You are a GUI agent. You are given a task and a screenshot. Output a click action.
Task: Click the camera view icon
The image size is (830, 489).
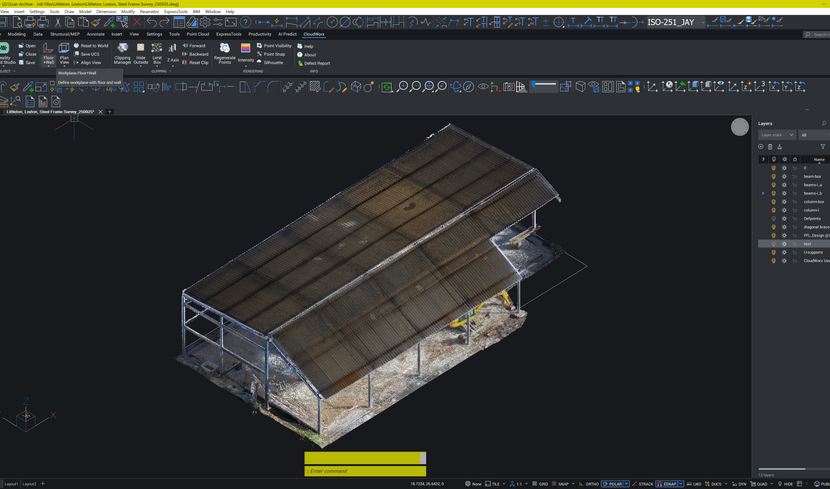pos(509,86)
